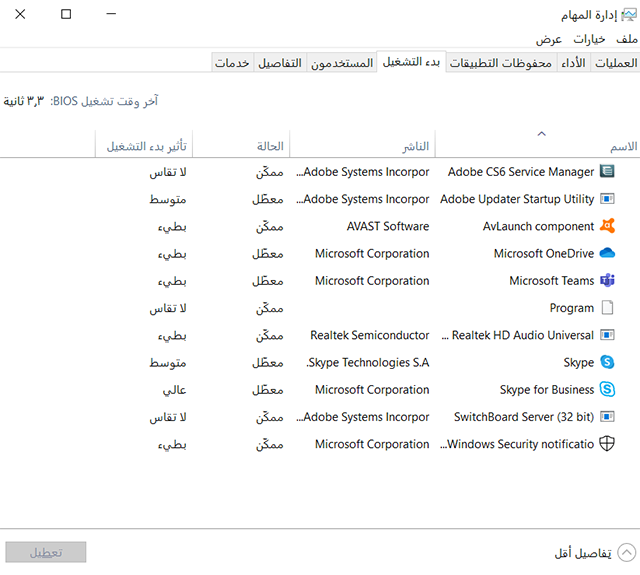Click the Skype icon in the list
Screen dimensions: 640x575
pos(607,363)
